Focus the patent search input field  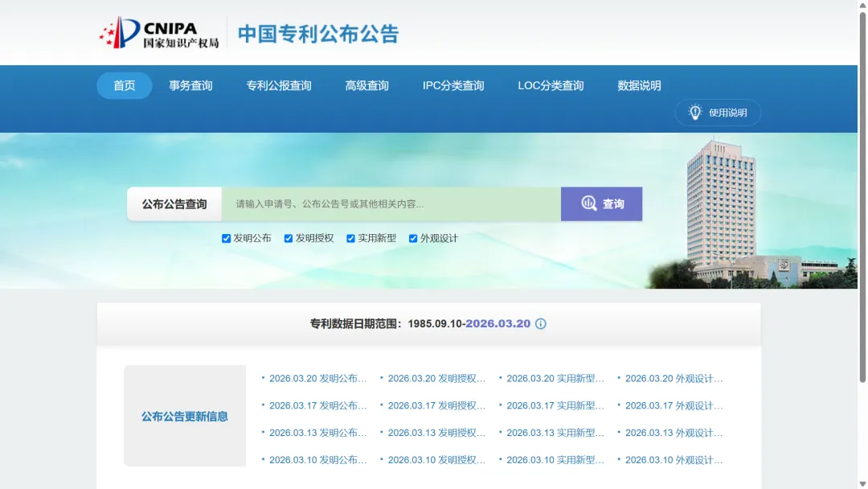click(x=391, y=203)
